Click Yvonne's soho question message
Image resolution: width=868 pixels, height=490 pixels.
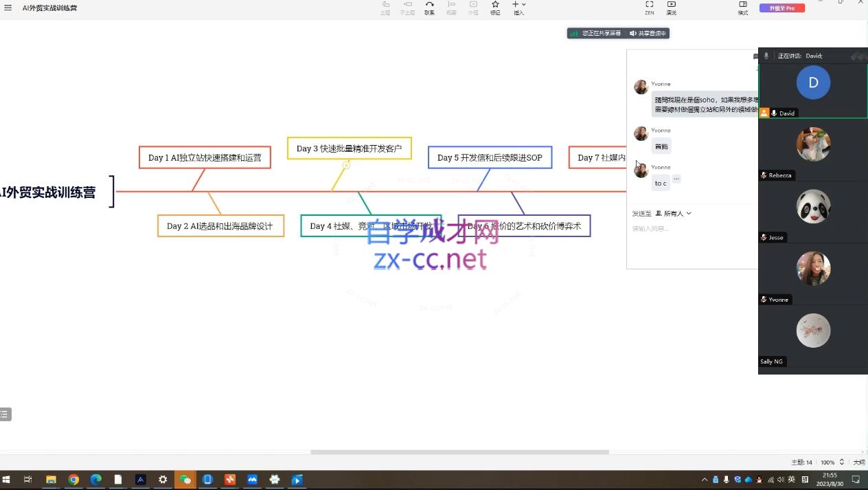click(x=706, y=104)
